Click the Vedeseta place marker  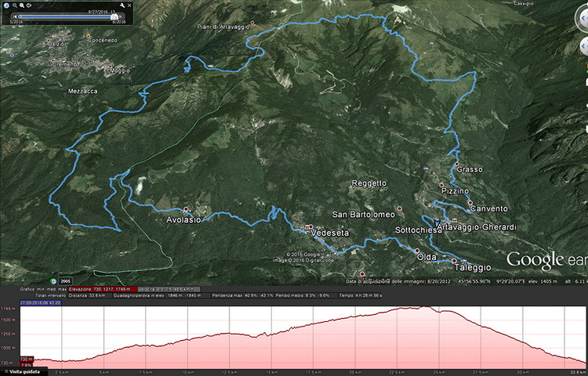coord(310,226)
